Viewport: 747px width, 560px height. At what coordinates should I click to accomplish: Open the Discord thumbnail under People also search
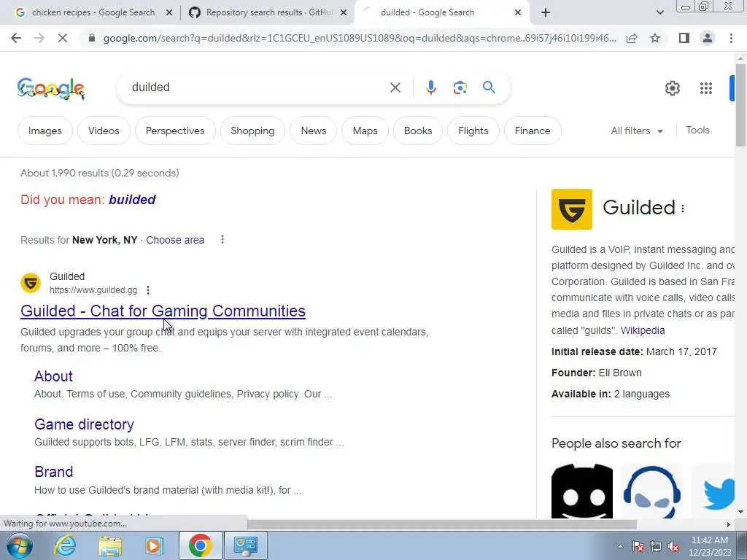(582, 491)
